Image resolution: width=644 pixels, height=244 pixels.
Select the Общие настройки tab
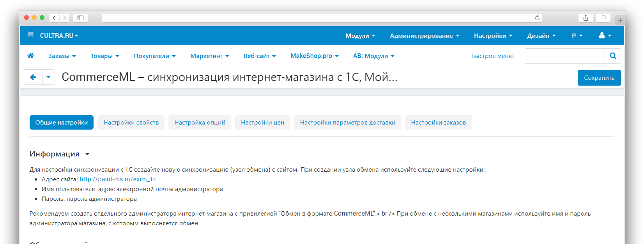coord(62,123)
